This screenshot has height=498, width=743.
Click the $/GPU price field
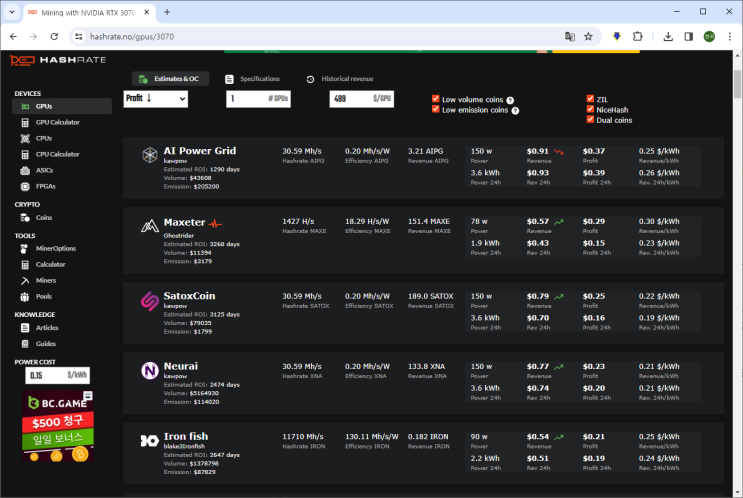pyautogui.click(x=362, y=99)
